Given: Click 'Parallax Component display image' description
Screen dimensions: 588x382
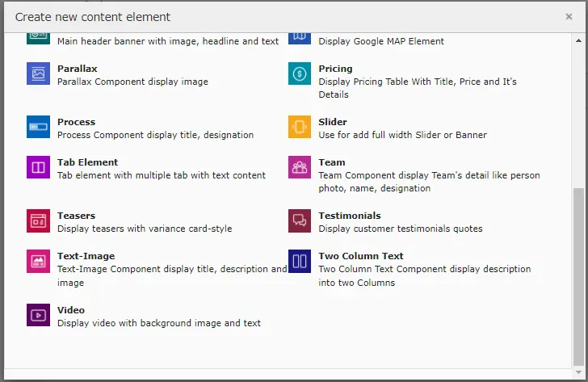Looking at the screenshot, I should [x=132, y=82].
